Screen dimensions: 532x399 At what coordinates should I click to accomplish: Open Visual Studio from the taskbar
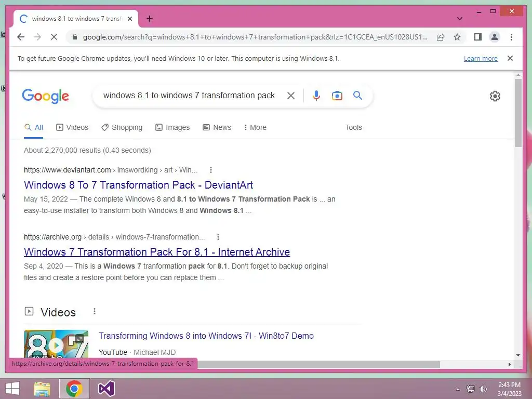[x=106, y=389]
